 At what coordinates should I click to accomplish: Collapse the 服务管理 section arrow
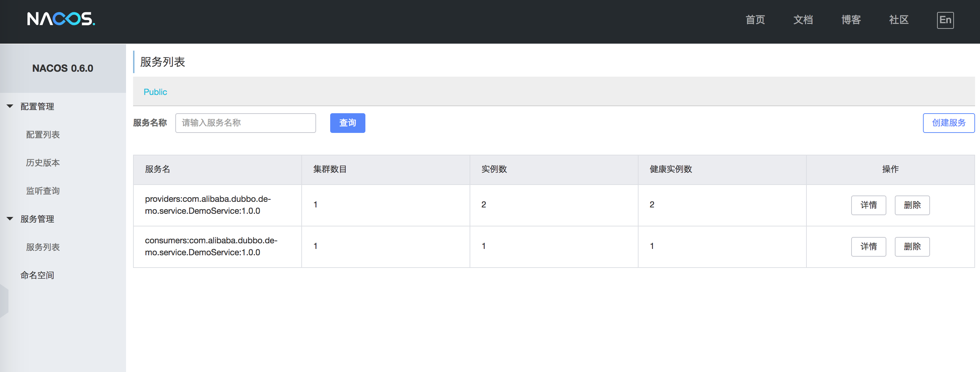(x=10, y=219)
